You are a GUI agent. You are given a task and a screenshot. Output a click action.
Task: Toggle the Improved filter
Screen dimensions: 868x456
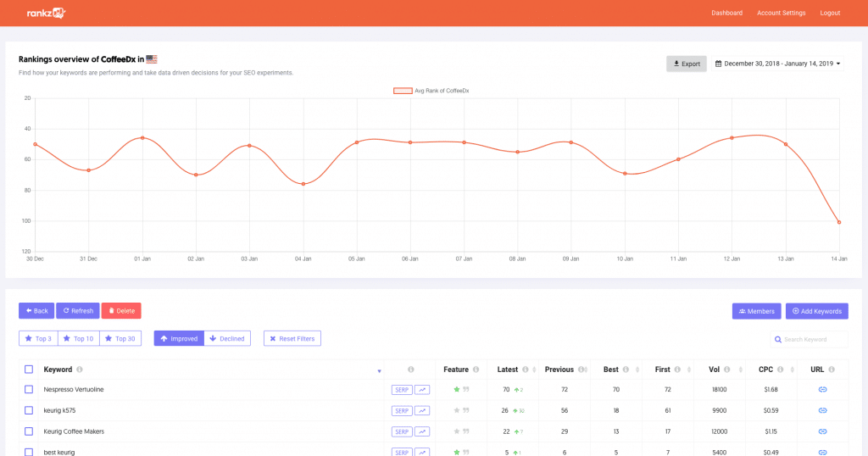coord(179,339)
